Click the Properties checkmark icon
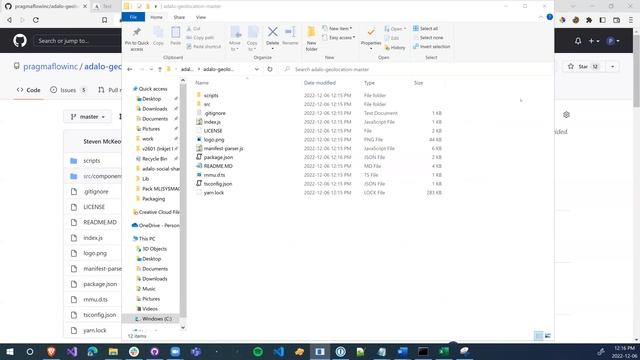 point(371,32)
